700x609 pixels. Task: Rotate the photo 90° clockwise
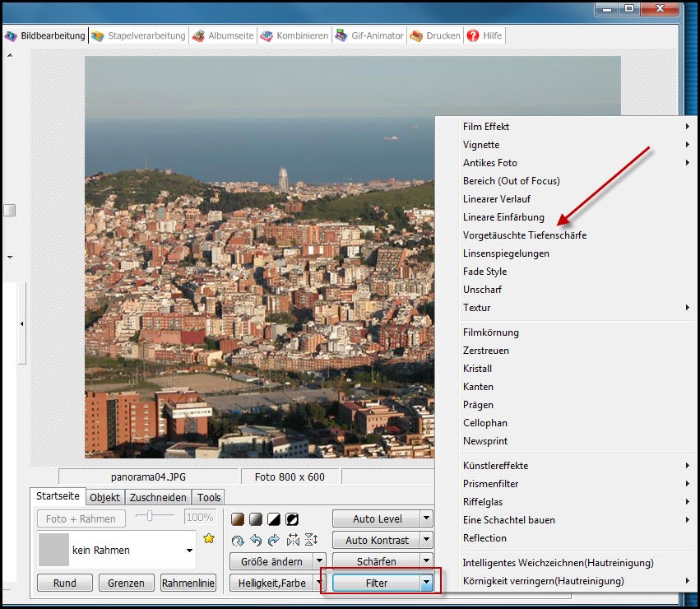[x=273, y=541]
